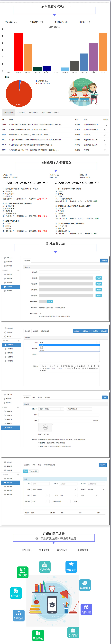
Task: Click the 政府机构 teal icon
Action: pyautogui.click(x=45, y=566)
